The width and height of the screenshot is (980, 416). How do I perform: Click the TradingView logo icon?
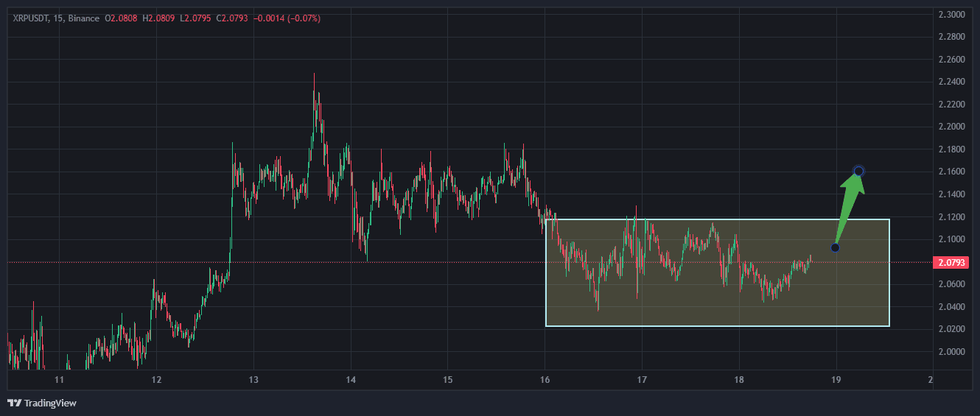pyautogui.click(x=14, y=403)
